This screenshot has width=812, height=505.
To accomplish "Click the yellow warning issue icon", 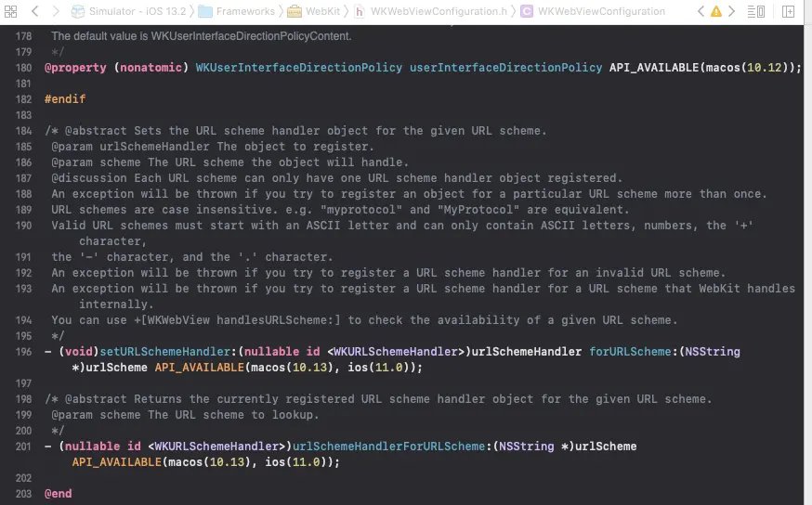I will pyautogui.click(x=715, y=11).
